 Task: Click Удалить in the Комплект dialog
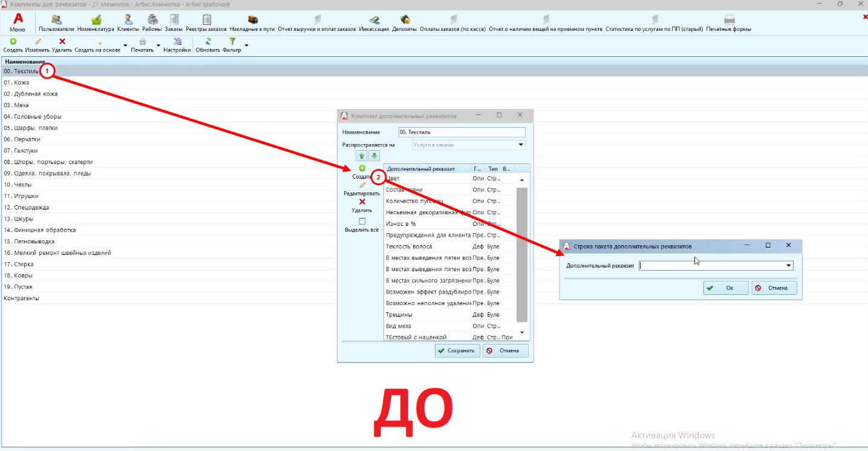point(362,206)
